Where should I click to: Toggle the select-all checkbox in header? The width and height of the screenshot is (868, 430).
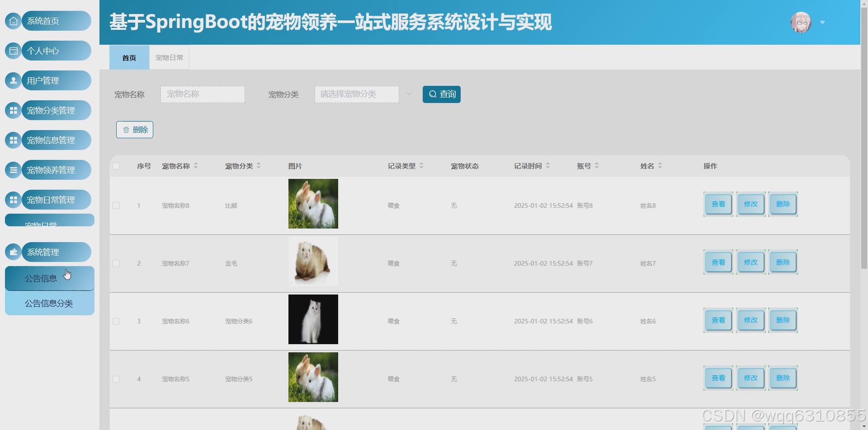pos(116,166)
